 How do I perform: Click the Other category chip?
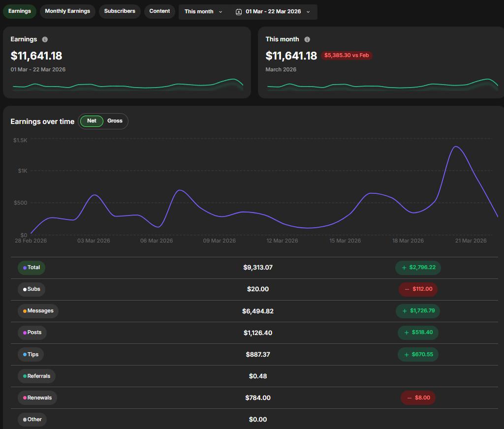[x=32, y=419]
